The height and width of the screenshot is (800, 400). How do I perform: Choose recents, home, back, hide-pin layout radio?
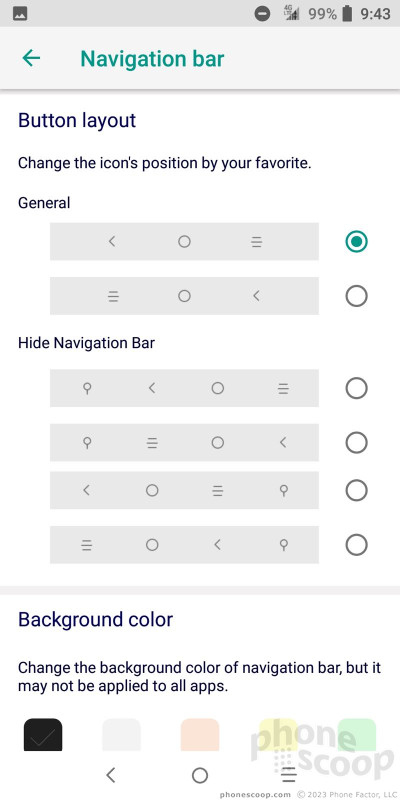(356, 545)
